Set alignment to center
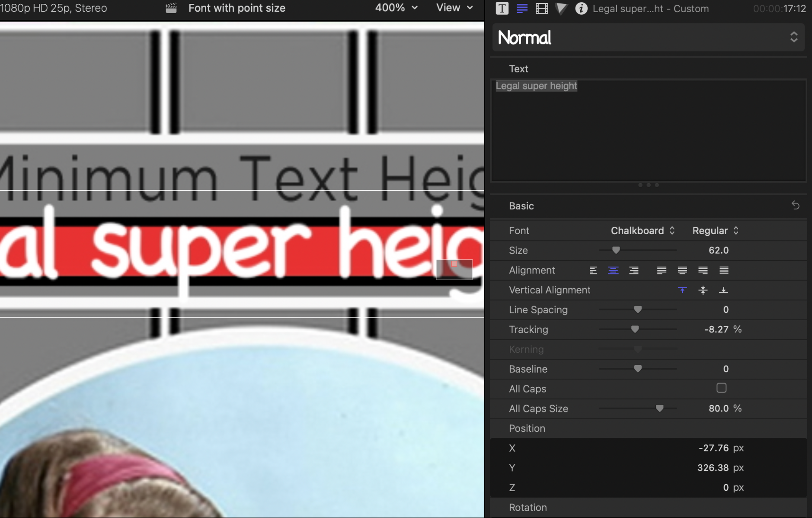 pos(613,270)
